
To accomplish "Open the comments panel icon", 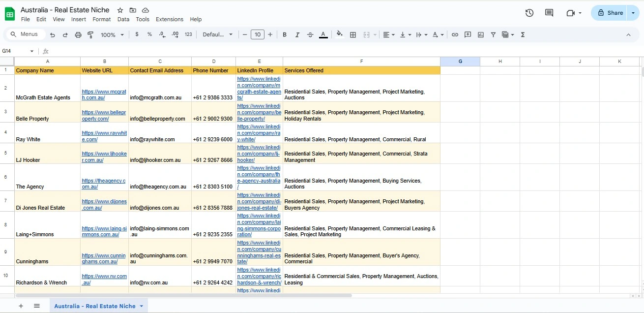I will click(x=549, y=13).
